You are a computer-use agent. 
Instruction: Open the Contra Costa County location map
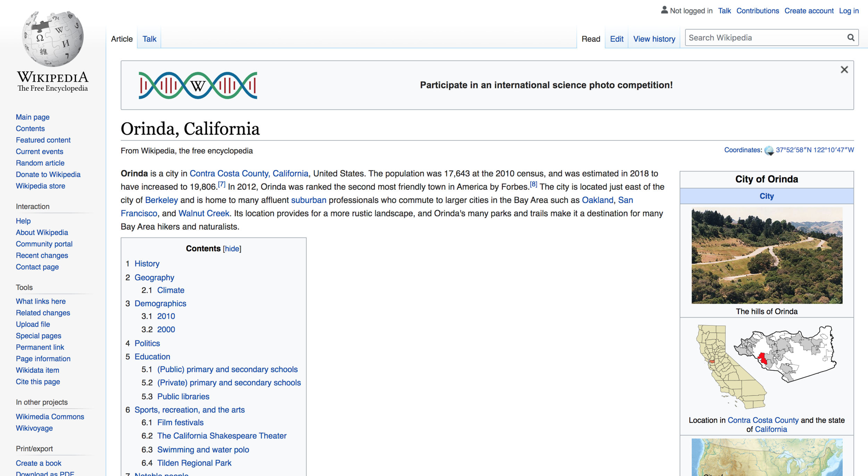click(767, 367)
